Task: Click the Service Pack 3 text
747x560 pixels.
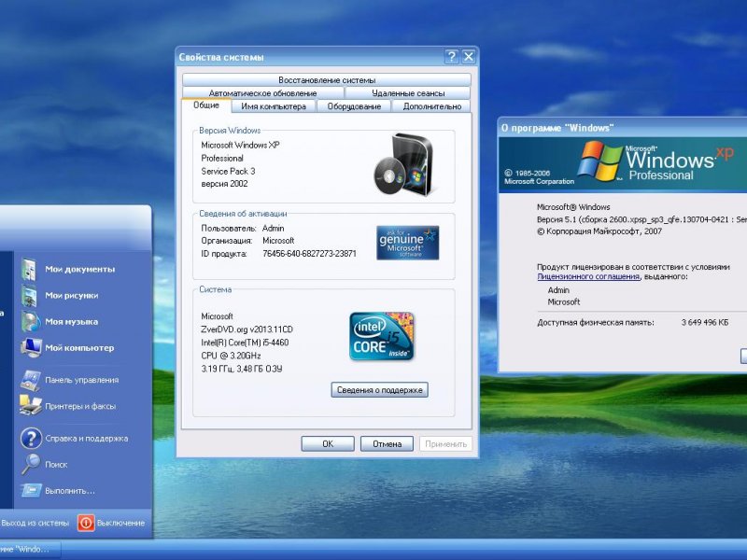Action: pos(228,171)
